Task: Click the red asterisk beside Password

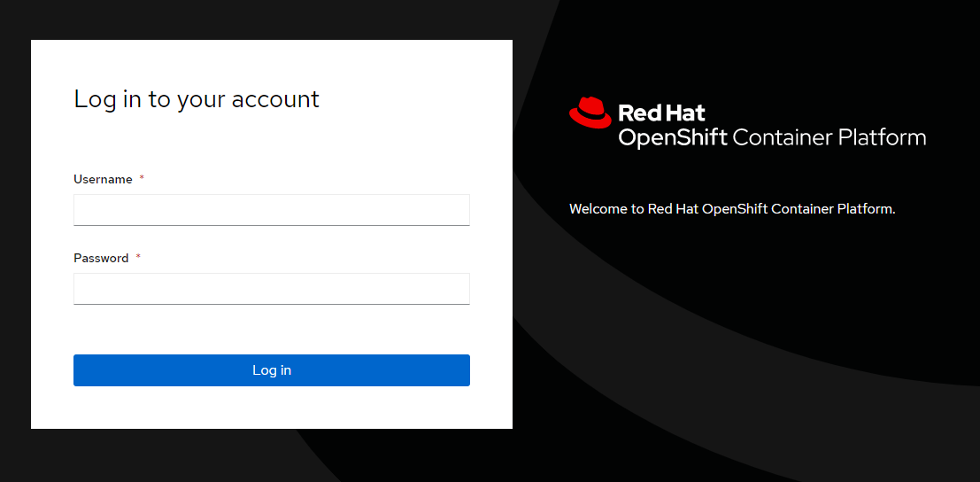Action: point(138,258)
